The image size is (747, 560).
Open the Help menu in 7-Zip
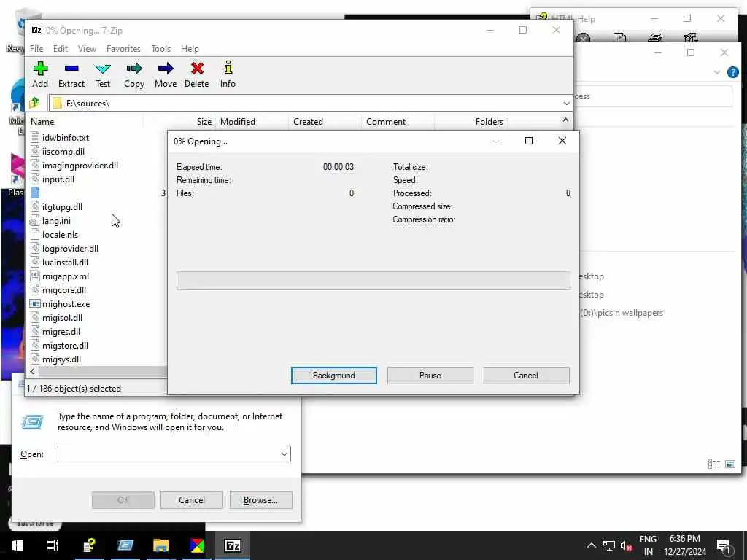coord(190,49)
